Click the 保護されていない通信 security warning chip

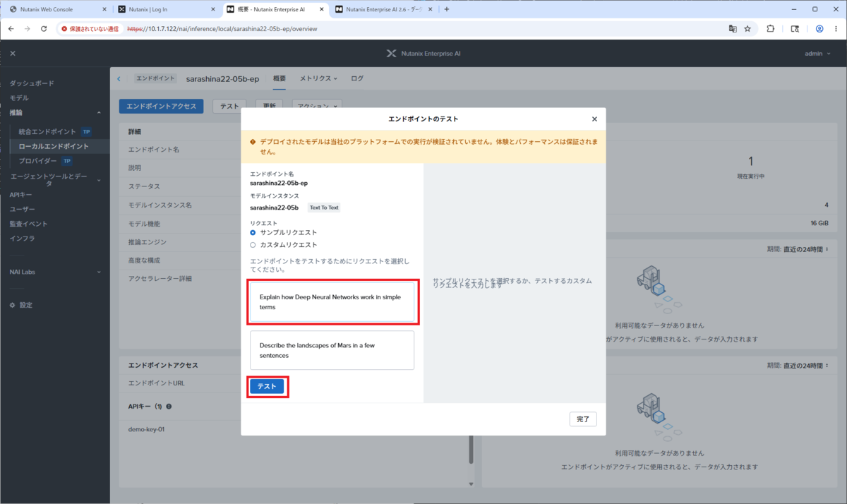tap(90, 29)
